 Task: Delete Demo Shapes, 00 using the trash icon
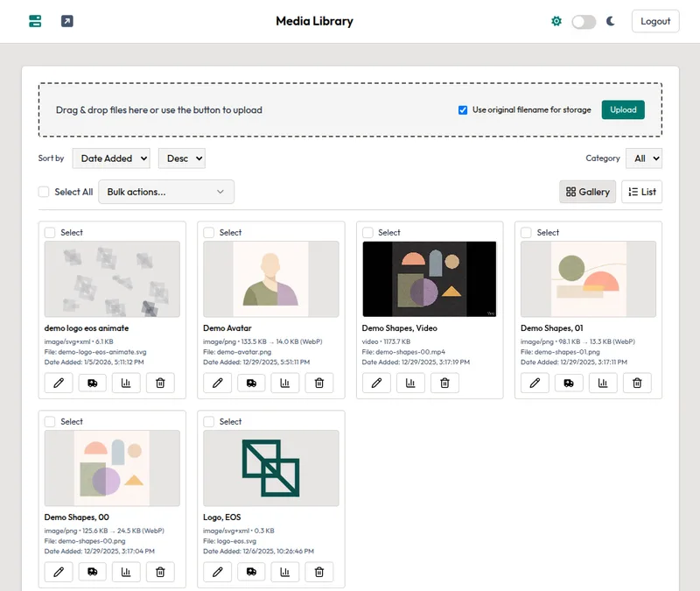(x=160, y=572)
